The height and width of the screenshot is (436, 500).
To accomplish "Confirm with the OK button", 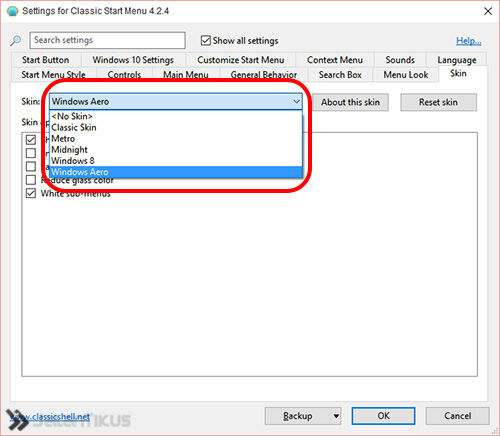I will tap(383, 416).
